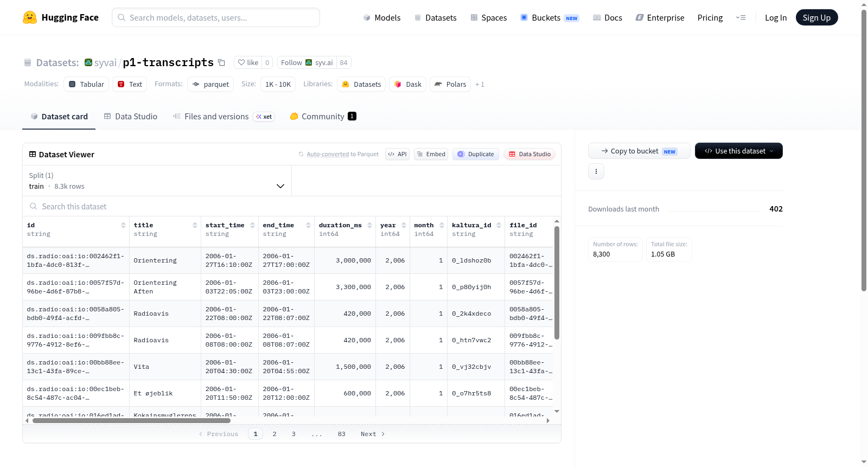The width and height of the screenshot is (868, 467).
Task: Go to the Pricing page
Action: [x=710, y=17]
